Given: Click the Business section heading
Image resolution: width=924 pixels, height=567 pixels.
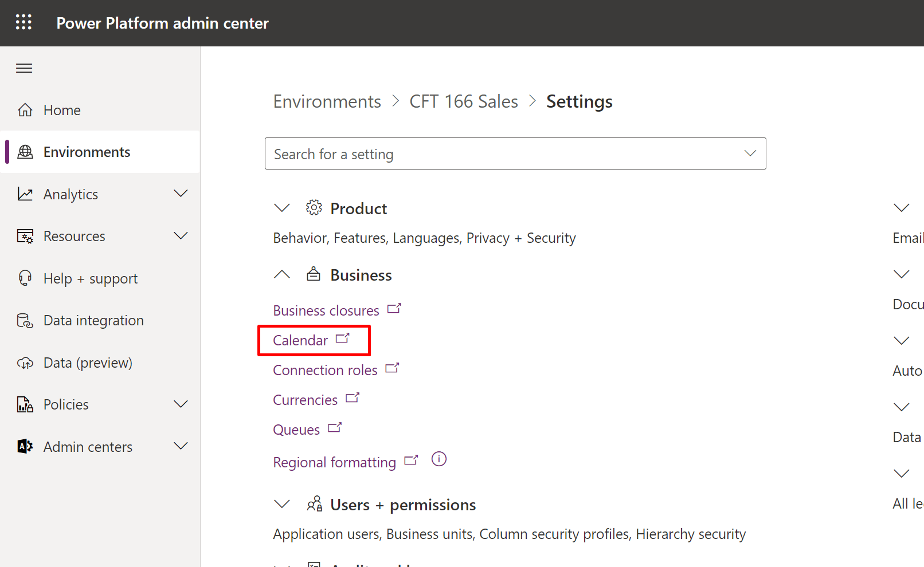Looking at the screenshot, I should 361,275.
